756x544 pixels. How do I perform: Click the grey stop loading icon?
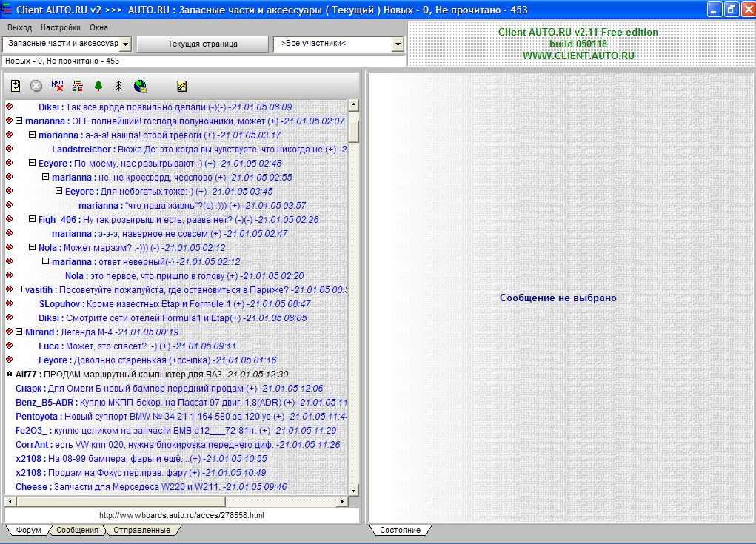click(x=36, y=86)
